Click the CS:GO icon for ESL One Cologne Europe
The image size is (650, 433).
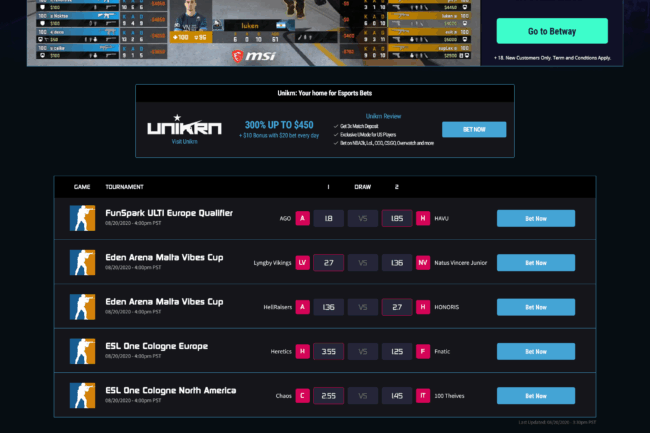click(x=82, y=351)
